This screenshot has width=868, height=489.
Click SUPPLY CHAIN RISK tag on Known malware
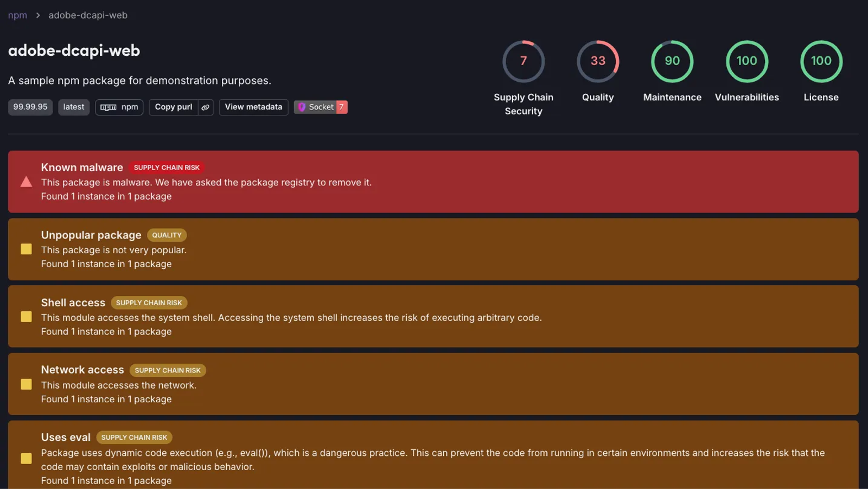coord(167,168)
